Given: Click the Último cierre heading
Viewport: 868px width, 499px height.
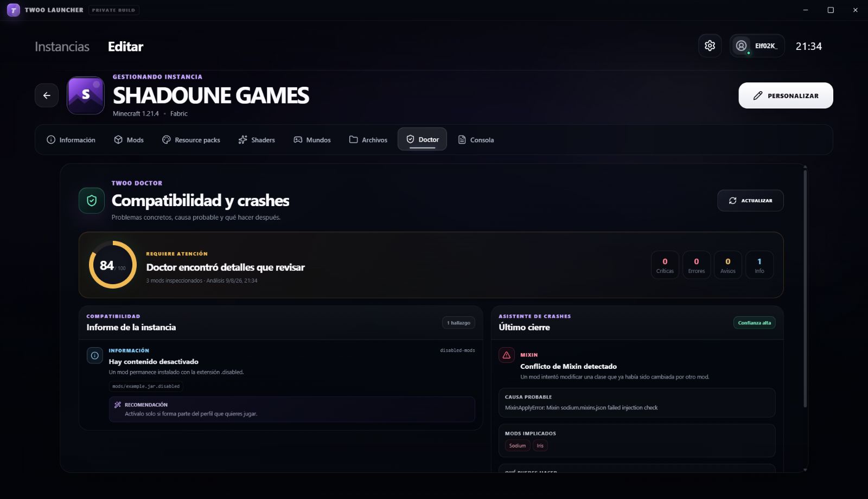Looking at the screenshot, I should click(x=524, y=328).
